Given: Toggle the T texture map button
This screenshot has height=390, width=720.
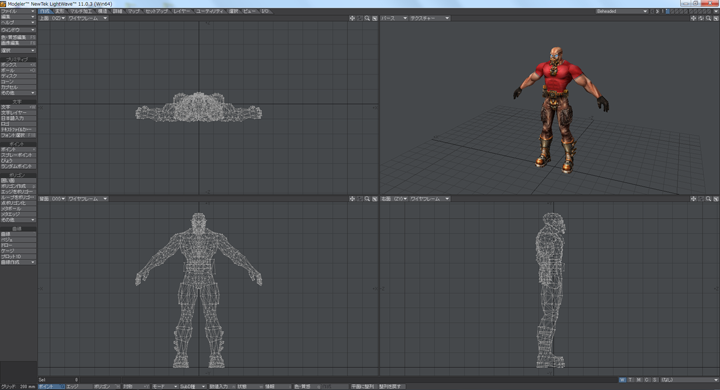Looking at the screenshot, I should [x=630, y=380].
